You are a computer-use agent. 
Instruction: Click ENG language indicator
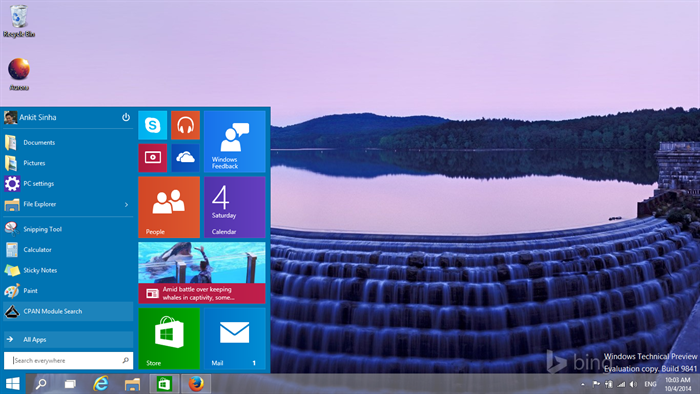pyautogui.click(x=650, y=384)
